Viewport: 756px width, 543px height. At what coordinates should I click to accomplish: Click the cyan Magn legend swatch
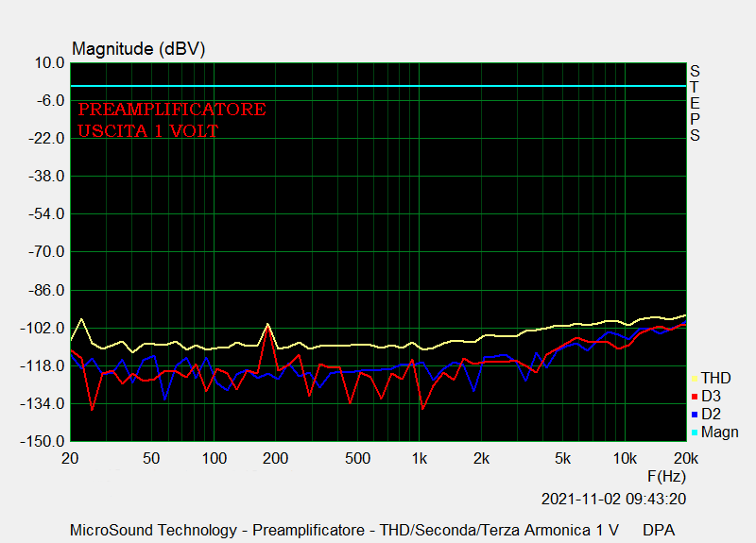[x=695, y=433]
